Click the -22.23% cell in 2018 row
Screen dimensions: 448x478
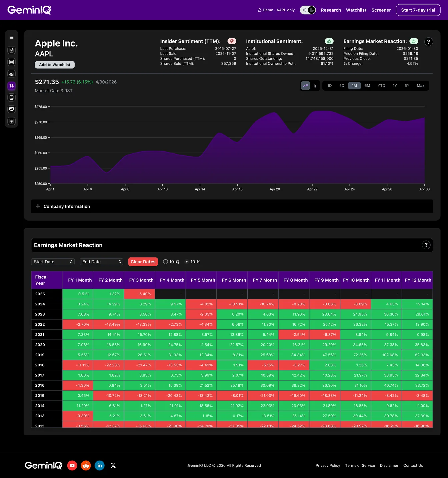tap(109, 365)
